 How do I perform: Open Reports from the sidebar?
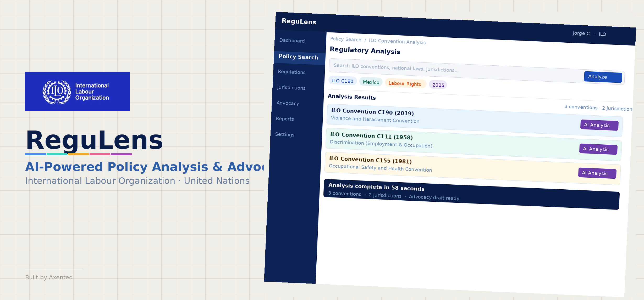click(285, 119)
